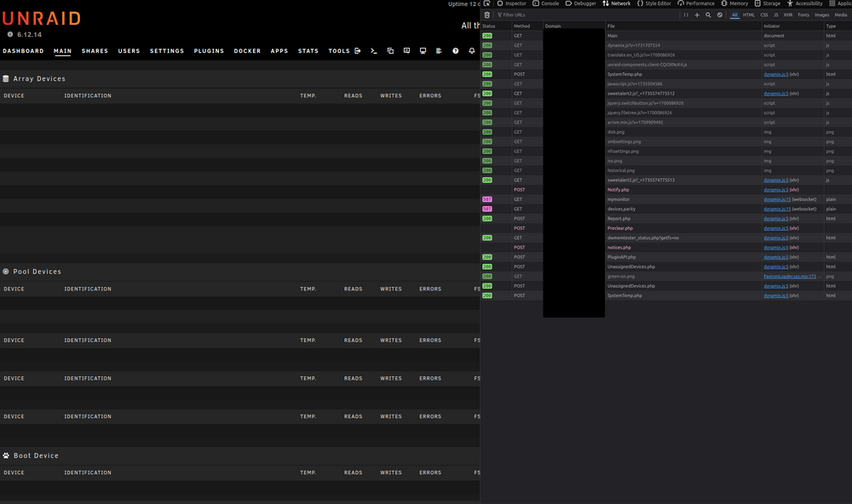
Task: Select the dwmemtester_status.php request row
Action: pos(666,238)
